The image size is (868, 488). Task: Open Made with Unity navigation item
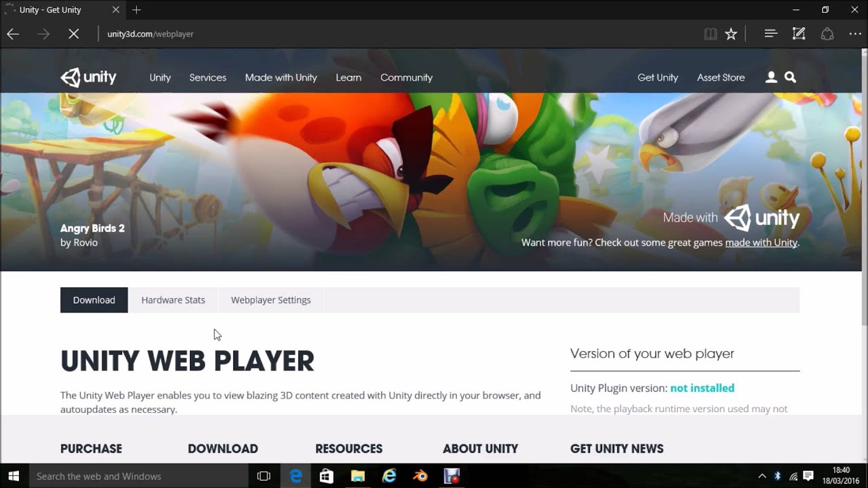281,77
